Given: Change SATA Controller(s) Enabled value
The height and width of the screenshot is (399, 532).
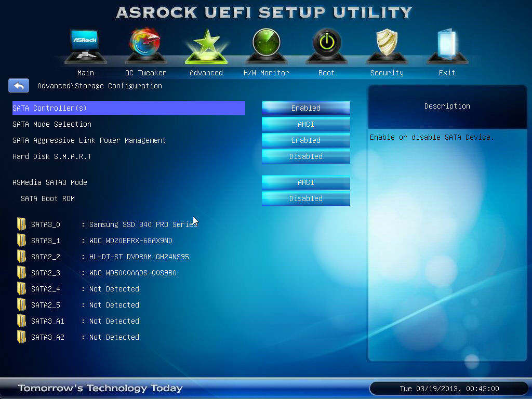Looking at the screenshot, I should point(305,108).
